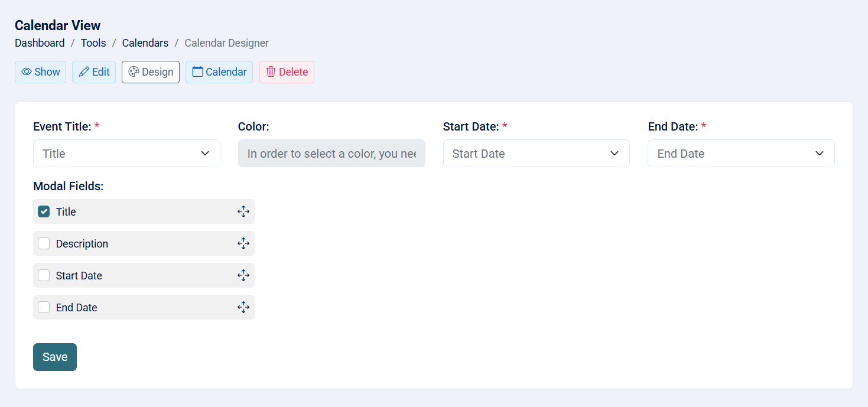This screenshot has width=868, height=407.
Task: Click the disabled Color input field
Action: click(x=331, y=154)
